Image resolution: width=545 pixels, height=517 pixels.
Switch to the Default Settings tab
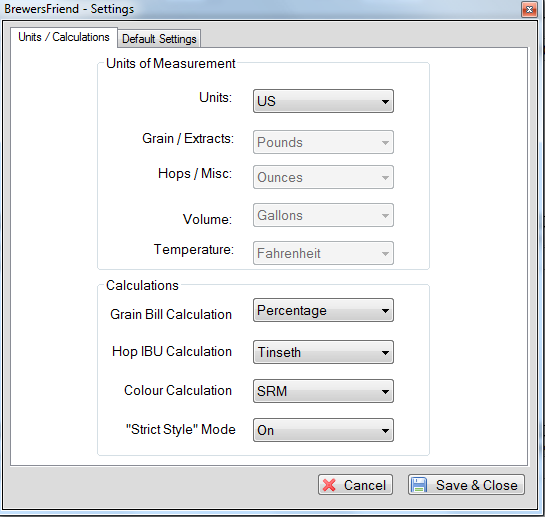159,39
